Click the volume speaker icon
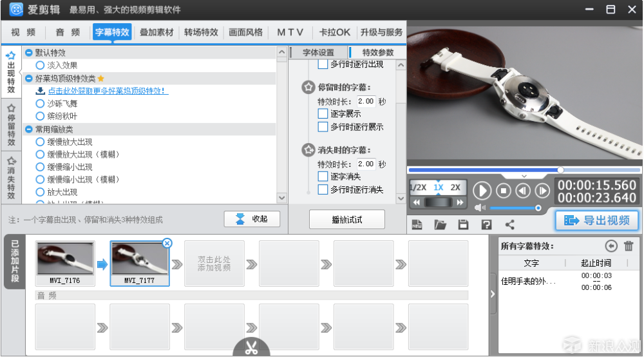Screen dimensions: 644x357 click(479, 208)
